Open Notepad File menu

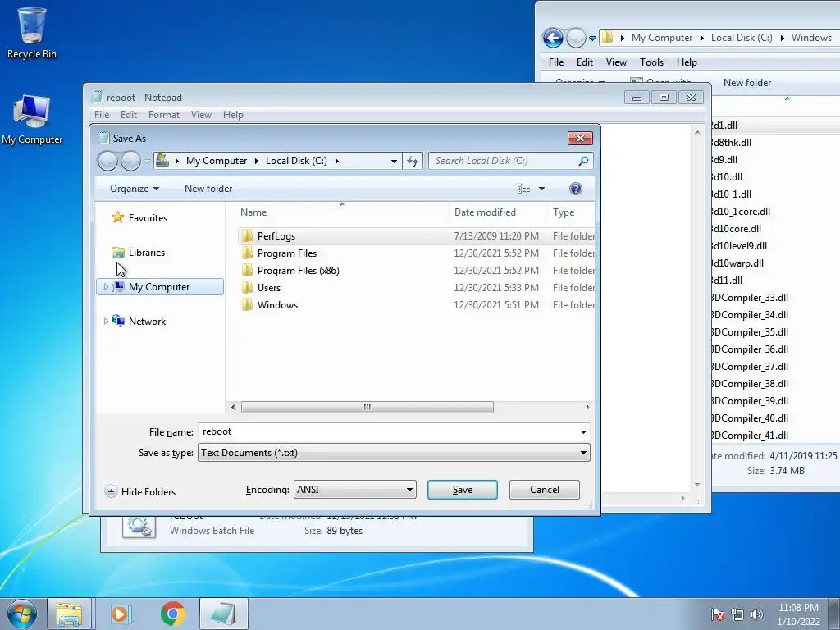[101, 115]
